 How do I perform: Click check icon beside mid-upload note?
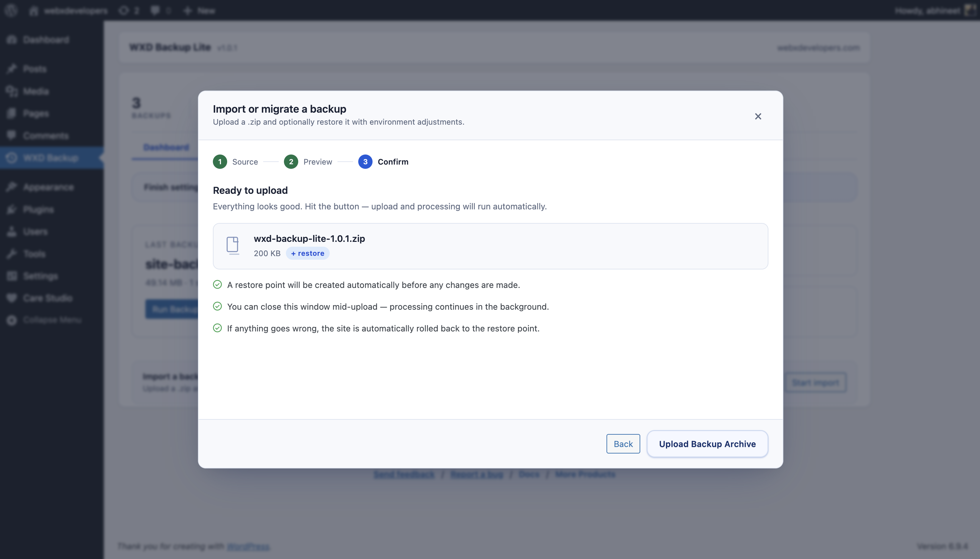point(217,306)
